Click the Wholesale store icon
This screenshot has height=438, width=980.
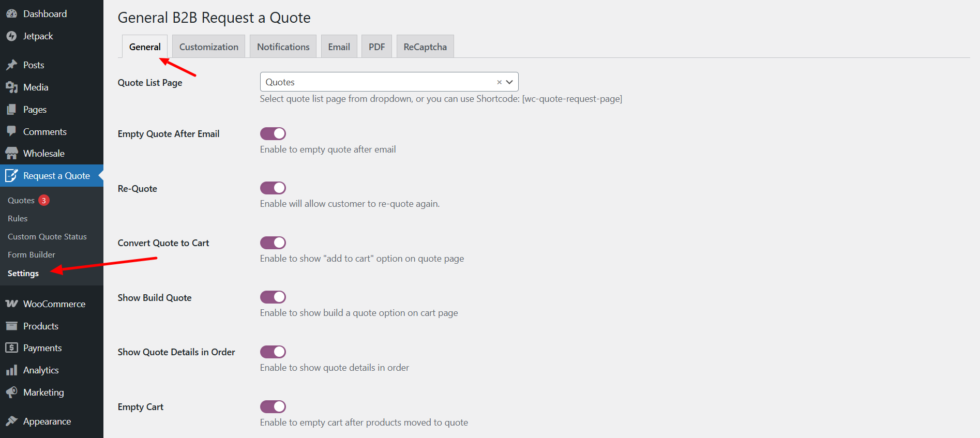[11, 154]
